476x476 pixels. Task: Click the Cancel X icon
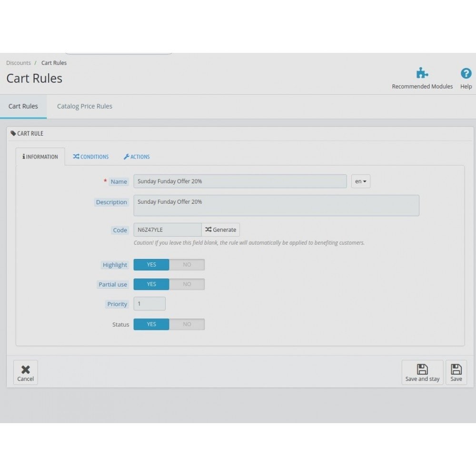(x=26, y=369)
